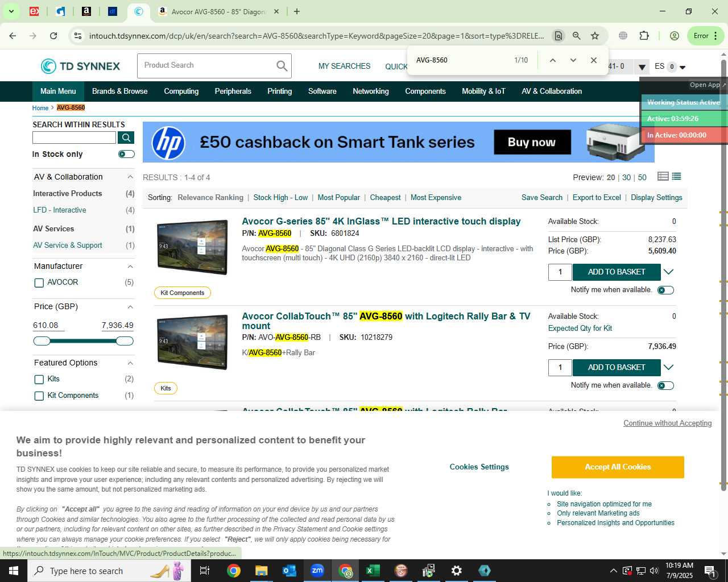
Task: Add Avocor G-series display to basket
Action: 617,272
